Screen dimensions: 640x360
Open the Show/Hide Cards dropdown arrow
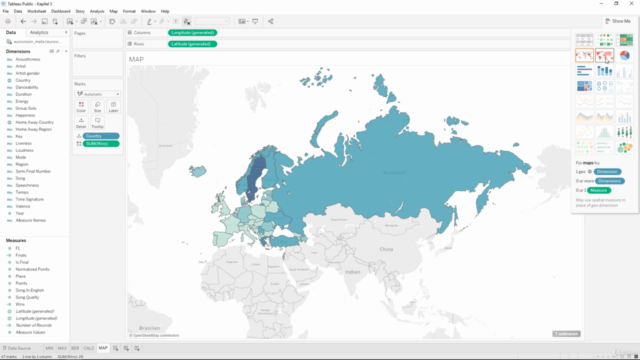(248, 22)
